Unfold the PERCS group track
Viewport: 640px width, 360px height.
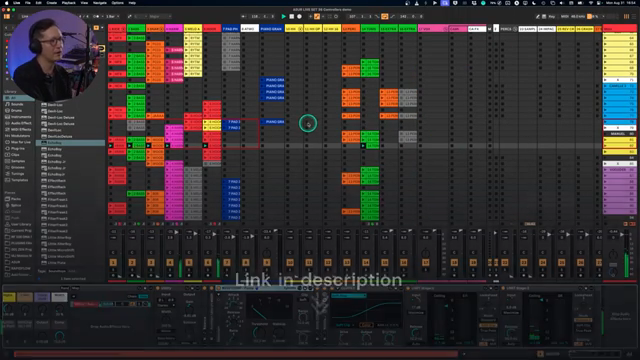click(515, 29)
